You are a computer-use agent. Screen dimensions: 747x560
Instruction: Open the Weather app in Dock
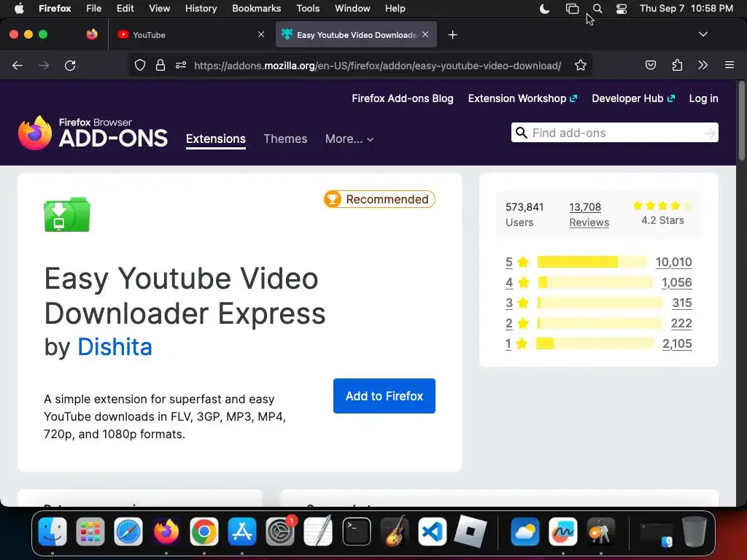click(525, 532)
